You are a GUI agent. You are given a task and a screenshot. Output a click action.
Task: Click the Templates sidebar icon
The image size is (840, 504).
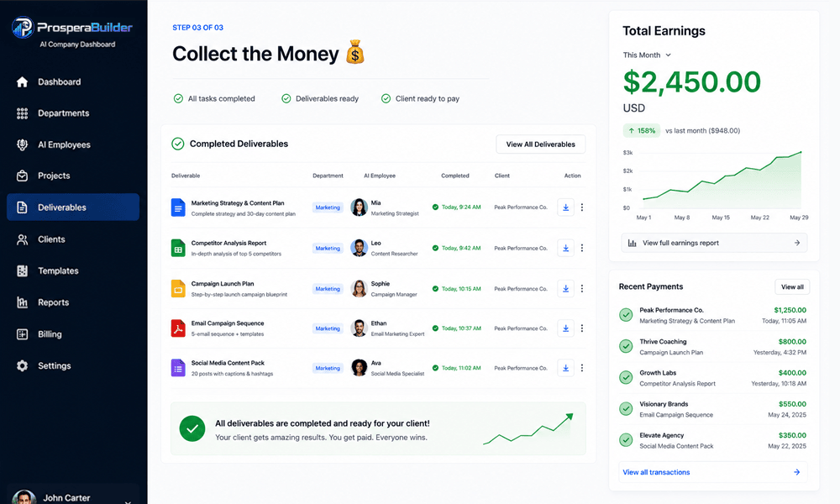22,271
